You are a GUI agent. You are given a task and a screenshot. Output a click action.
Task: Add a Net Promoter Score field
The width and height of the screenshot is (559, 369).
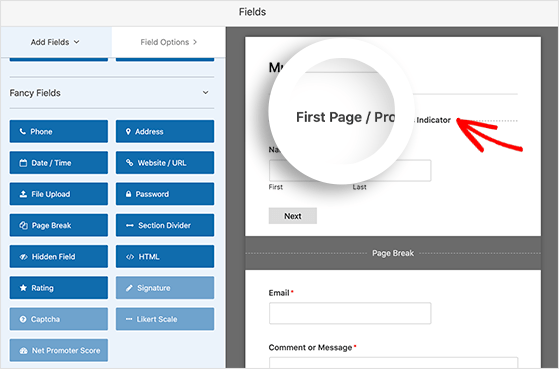point(58,350)
